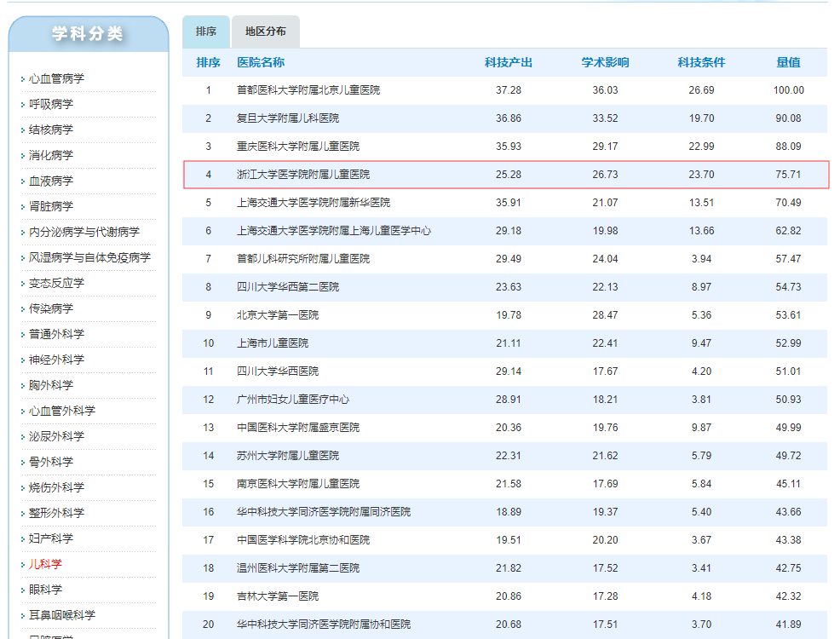Click the 学科分类 sidebar heading

88,34
